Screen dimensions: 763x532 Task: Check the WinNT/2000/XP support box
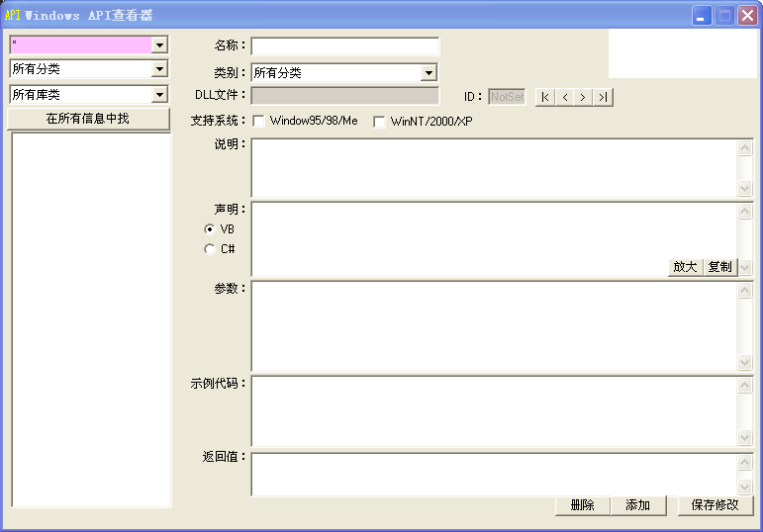[x=379, y=122]
